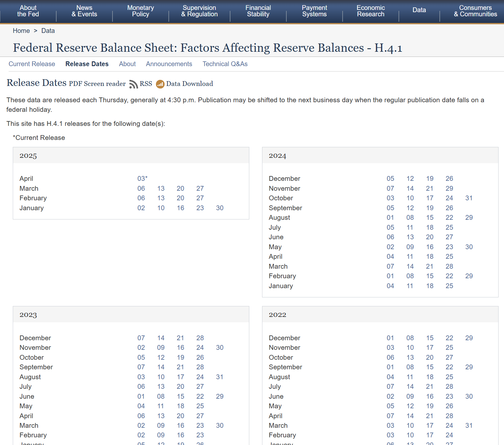Open the Supervision & Regulation menu

[x=199, y=11]
